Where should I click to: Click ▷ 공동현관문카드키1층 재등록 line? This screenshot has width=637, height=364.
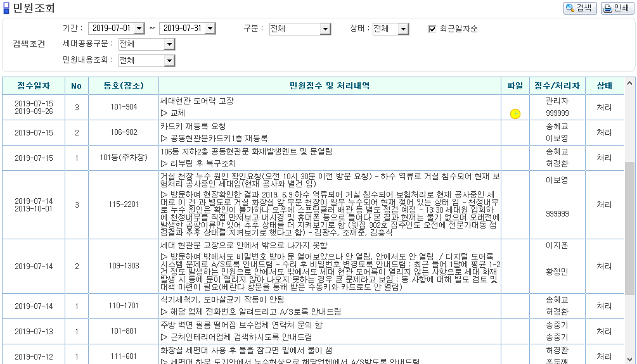click(x=214, y=139)
